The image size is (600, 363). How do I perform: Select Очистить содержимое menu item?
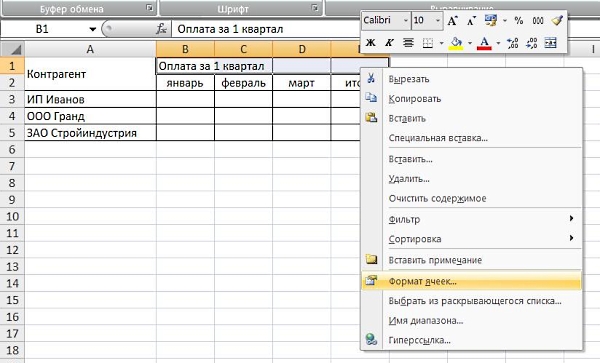click(471, 199)
